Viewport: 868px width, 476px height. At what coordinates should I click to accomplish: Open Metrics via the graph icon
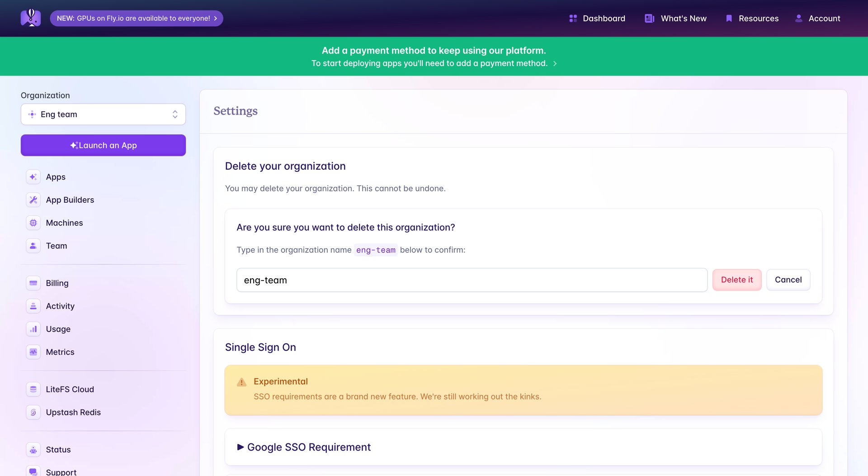coord(33,352)
